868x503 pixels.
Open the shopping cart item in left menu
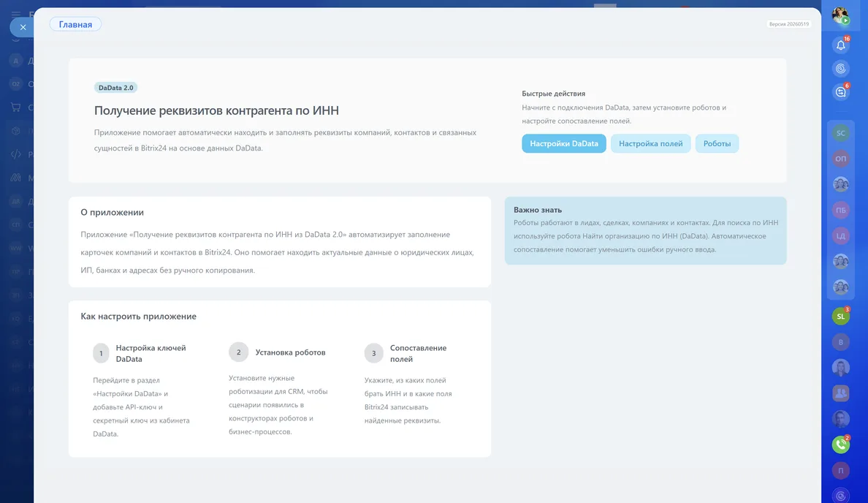tap(15, 107)
